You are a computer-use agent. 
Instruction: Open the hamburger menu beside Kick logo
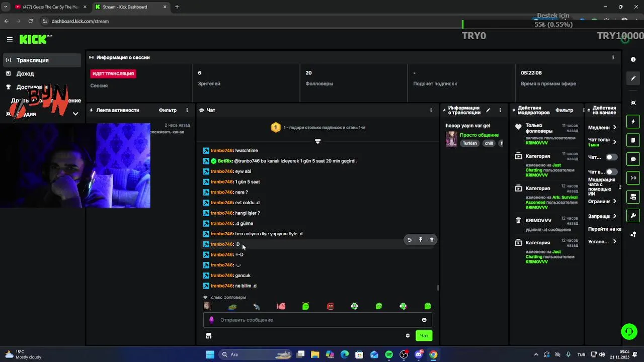(10, 39)
